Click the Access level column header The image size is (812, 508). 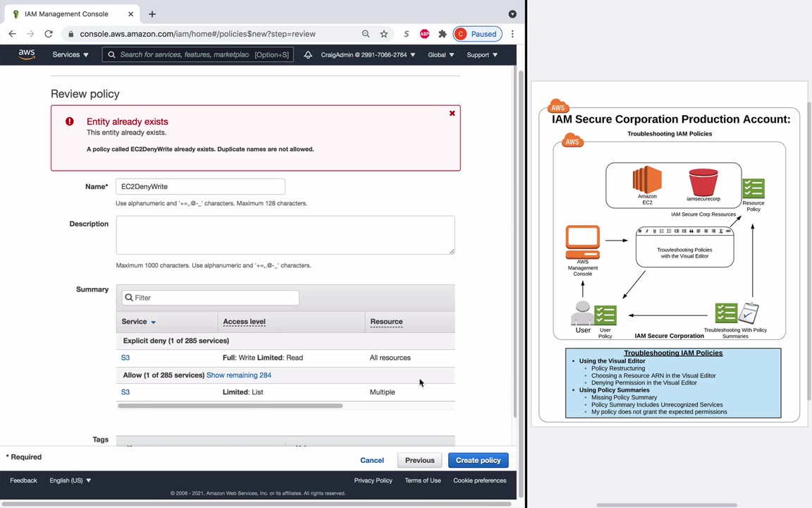click(x=244, y=322)
